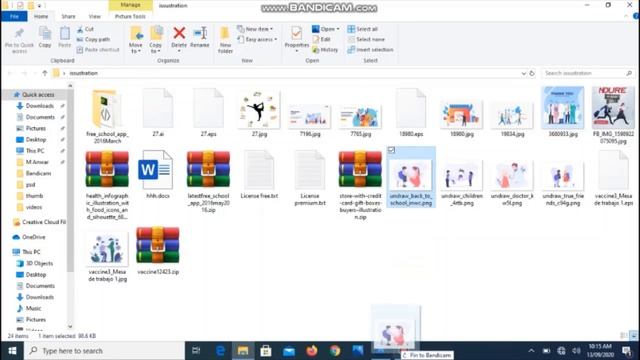Click Edit in the Open group
Screen dimensions: 640x360
tap(321, 40)
